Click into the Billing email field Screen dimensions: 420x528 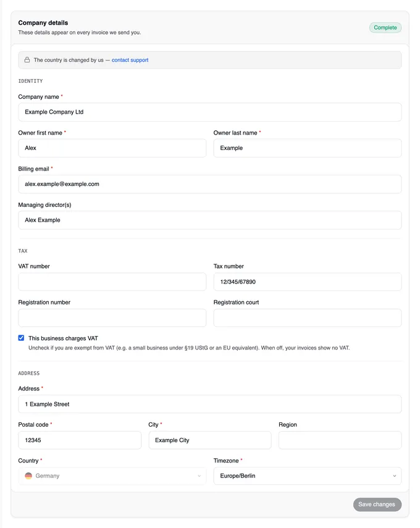coord(210,184)
